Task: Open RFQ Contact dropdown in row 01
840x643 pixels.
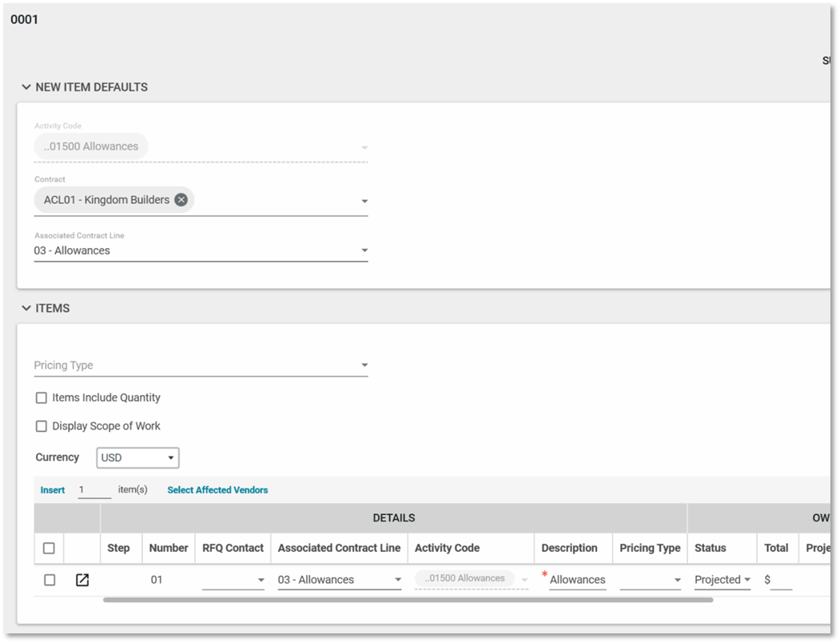Action: (x=261, y=580)
